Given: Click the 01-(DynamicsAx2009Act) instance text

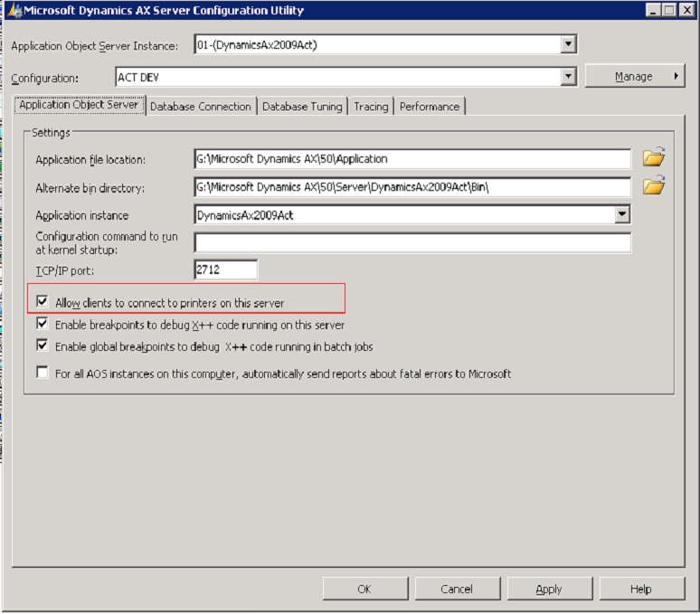Looking at the screenshot, I should [257, 45].
